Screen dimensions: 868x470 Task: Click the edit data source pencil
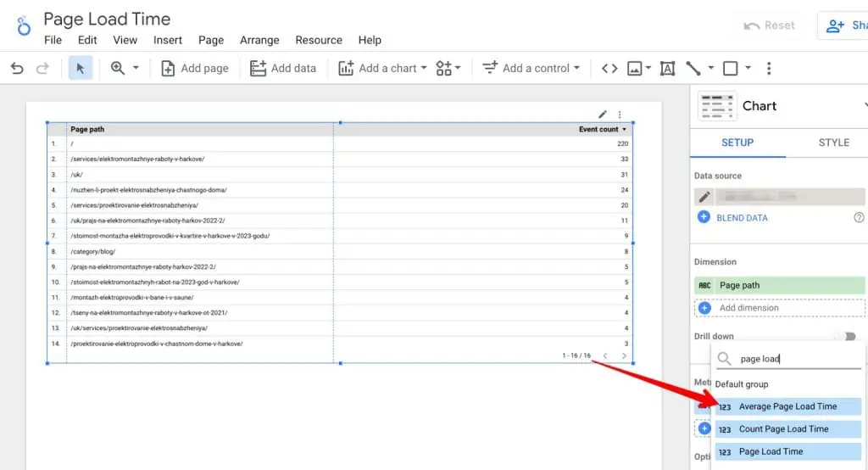point(704,197)
